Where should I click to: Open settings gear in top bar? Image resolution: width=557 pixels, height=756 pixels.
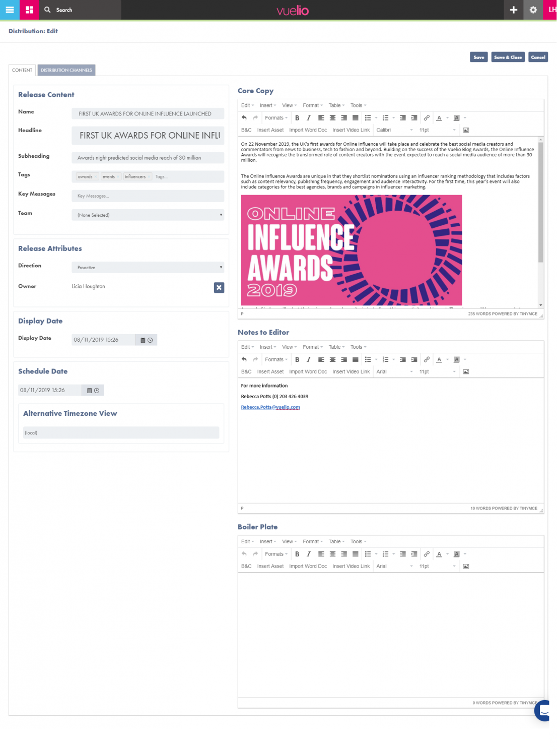[x=533, y=10]
